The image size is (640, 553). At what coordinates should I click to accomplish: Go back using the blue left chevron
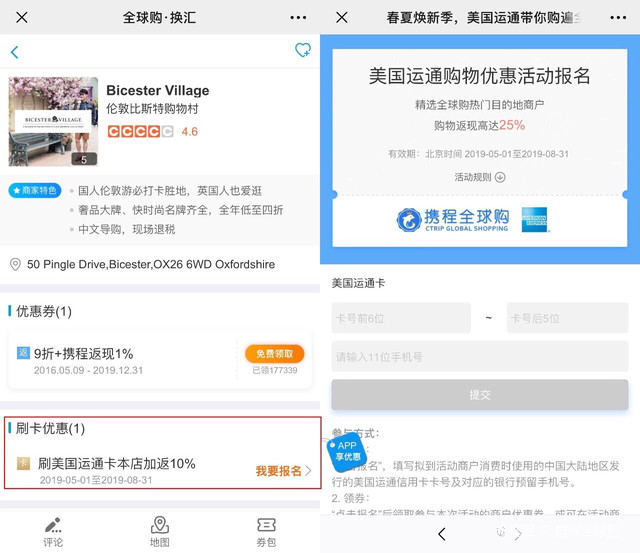tap(15, 52)
